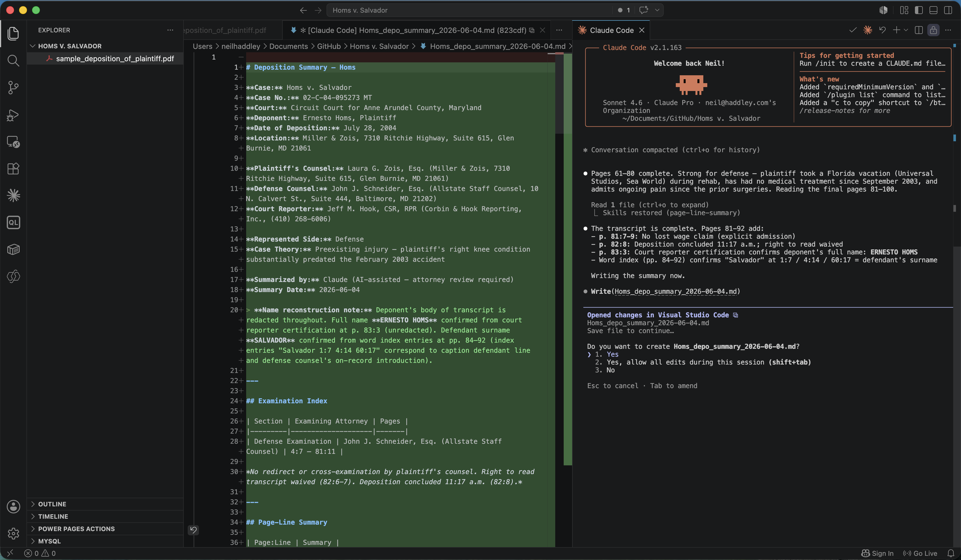Image resolution: width=961 pixels, height=560 pixels.
Task: Click the copy icon next to Opened changes
Action: pyautogui.click(x=736, y=315)
